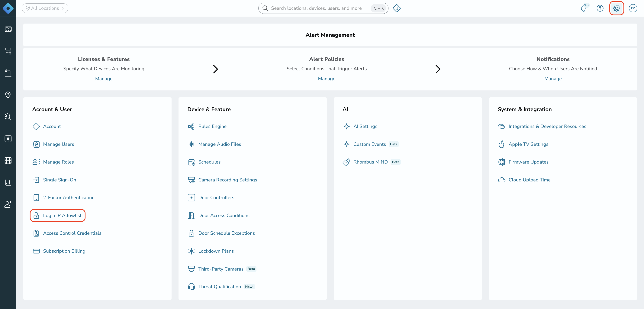This screenshot has width=644, height=309.
Task: Open the Rhombus MIND assistant icon beside search
Action: 397,8
